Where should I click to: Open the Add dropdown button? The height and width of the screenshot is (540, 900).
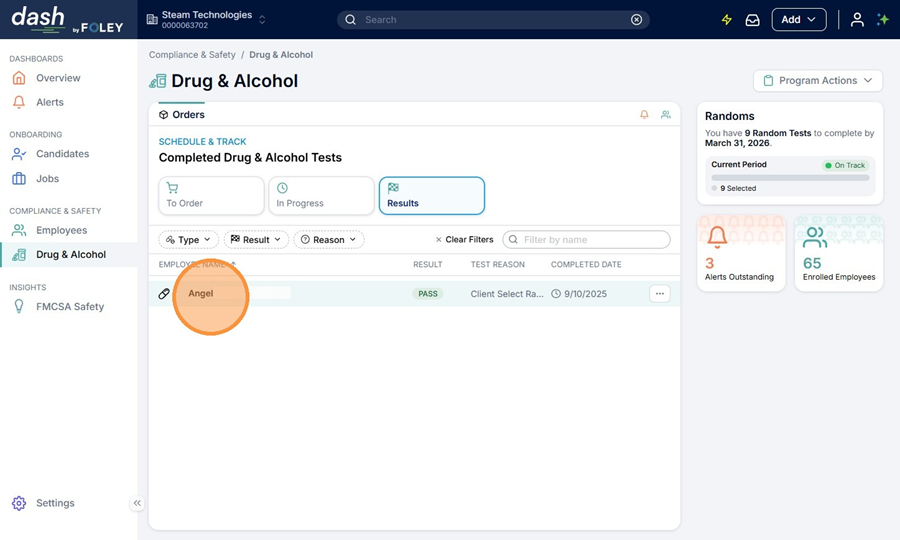coord(798,20)
